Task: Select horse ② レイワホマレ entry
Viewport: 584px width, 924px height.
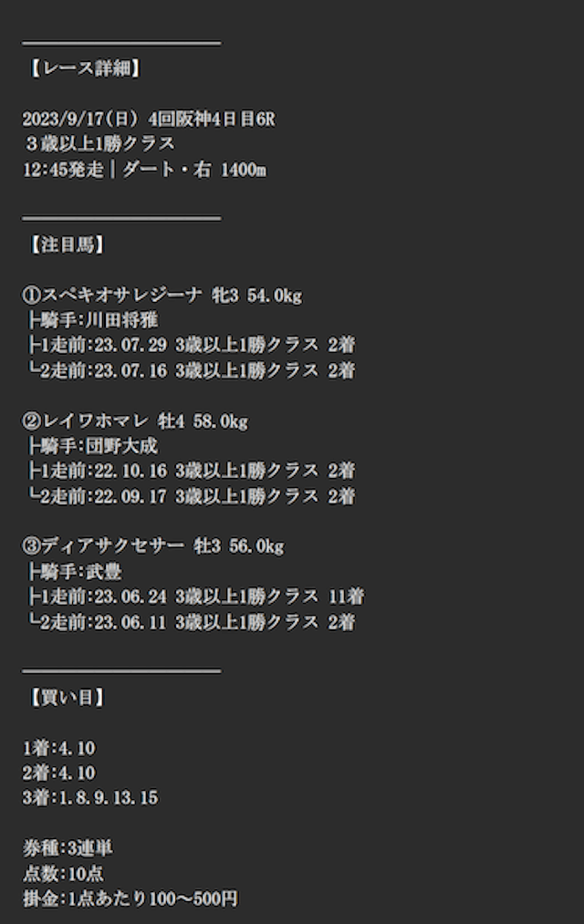Action: (135, 420)
